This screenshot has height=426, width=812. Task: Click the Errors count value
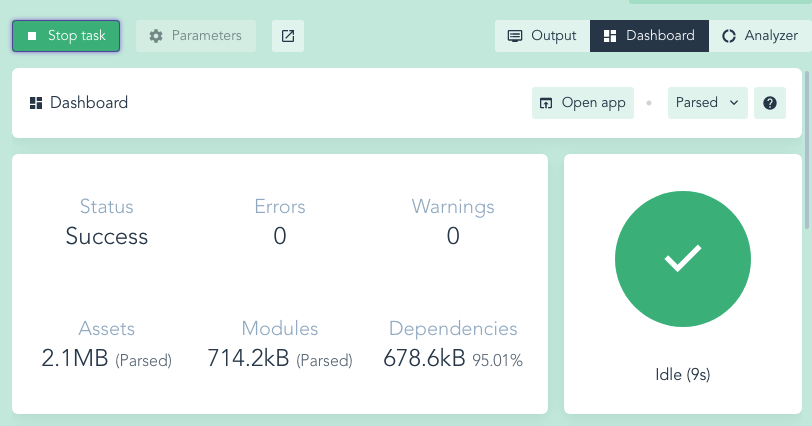pyautogui.click(x=280, y=236)
